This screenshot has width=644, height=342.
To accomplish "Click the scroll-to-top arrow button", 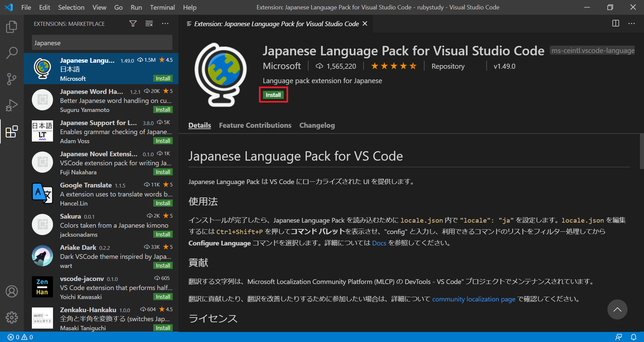I will (617, 309).
